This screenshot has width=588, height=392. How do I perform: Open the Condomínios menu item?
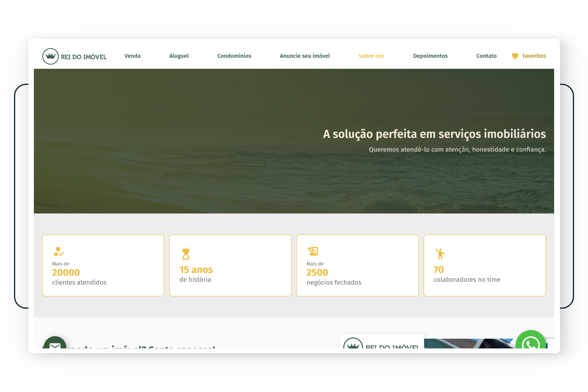234,56
